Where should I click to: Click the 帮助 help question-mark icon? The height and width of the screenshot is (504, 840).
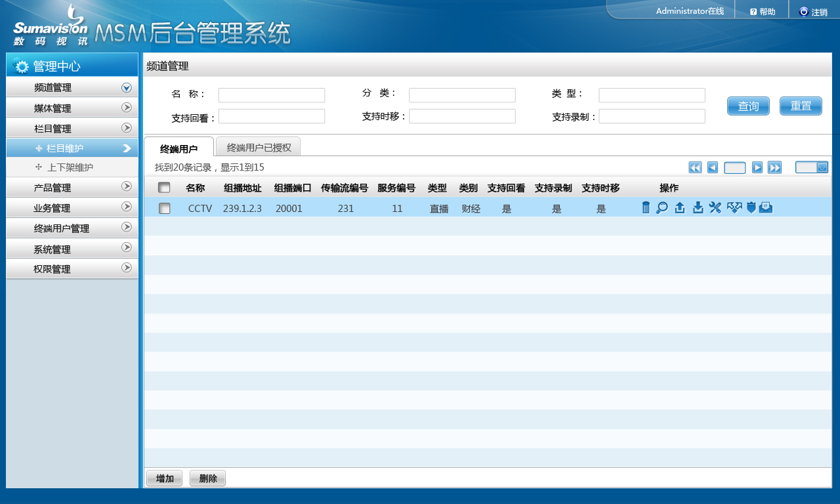753,12
